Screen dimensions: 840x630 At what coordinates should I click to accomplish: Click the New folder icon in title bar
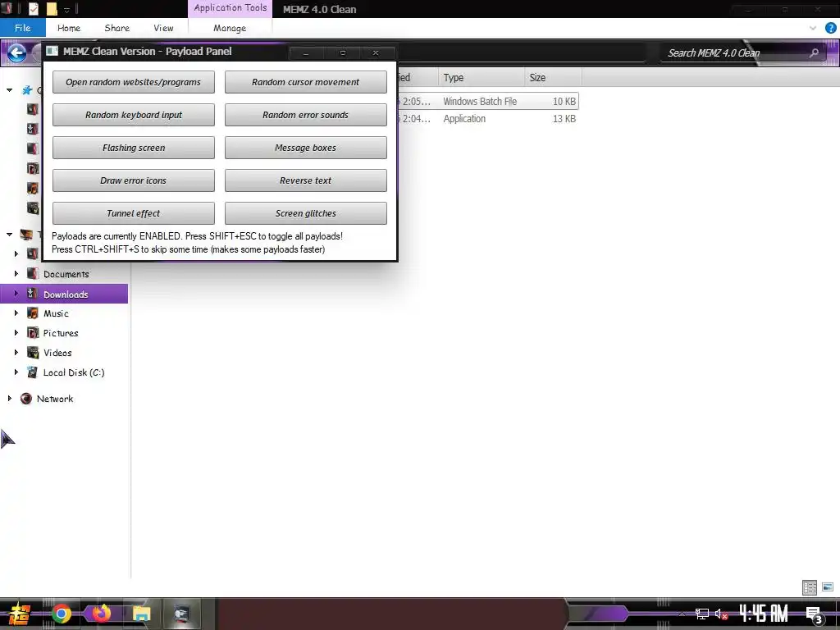(52, 8)
